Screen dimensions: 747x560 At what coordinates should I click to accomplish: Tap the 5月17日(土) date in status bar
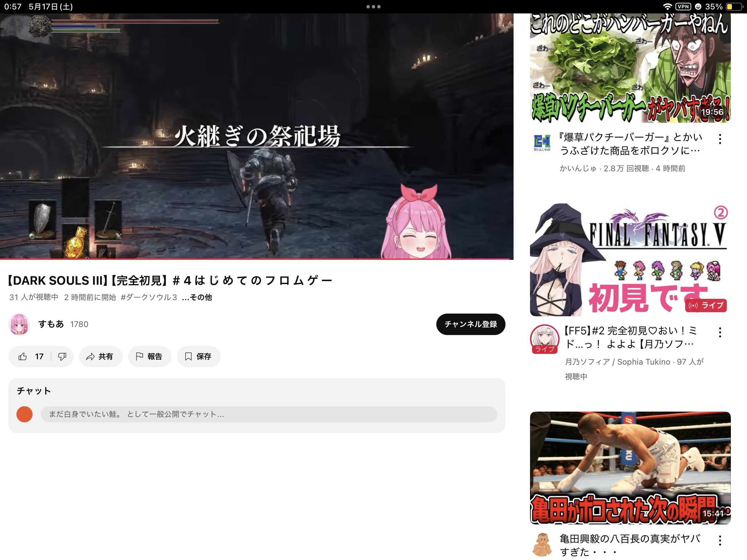(x=51, y=7)
